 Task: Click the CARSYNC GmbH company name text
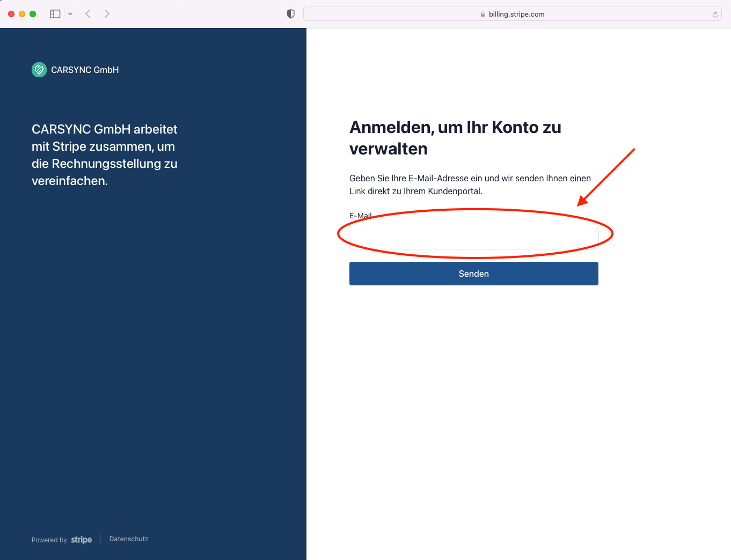point(85,70)
